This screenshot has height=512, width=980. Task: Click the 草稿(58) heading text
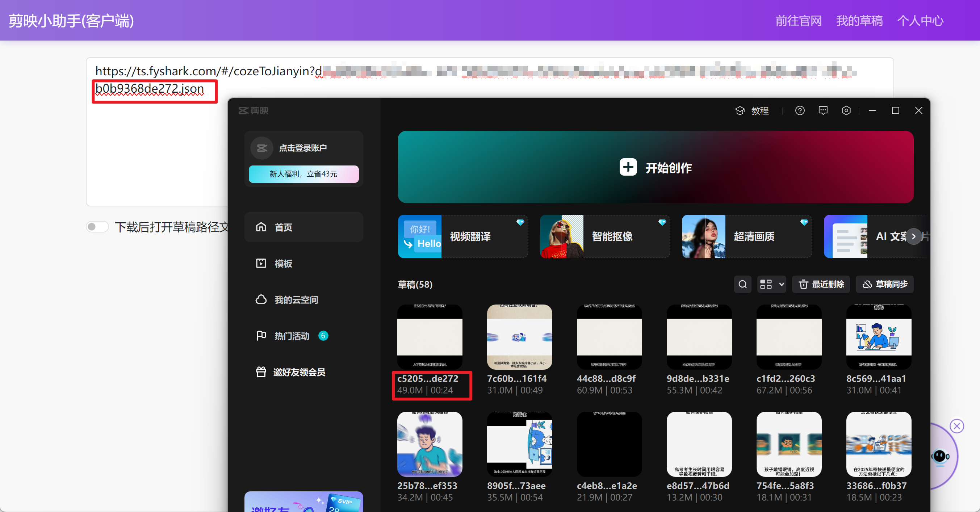[415, 285]
